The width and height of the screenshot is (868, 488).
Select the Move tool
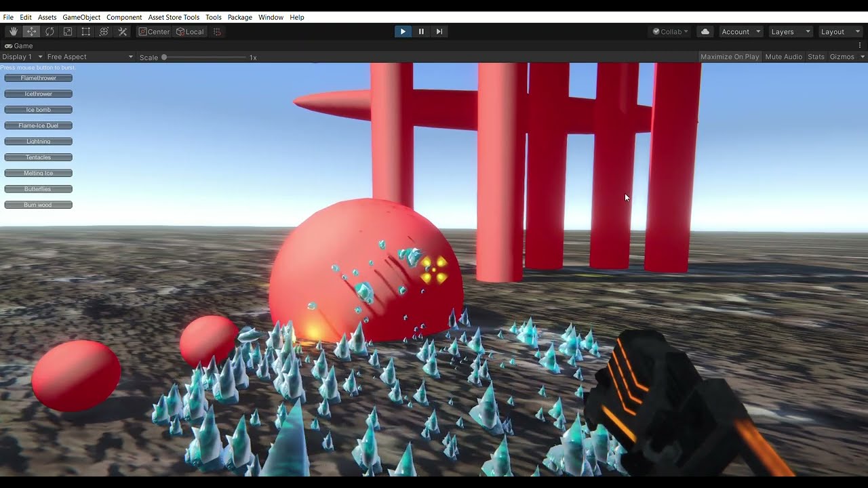(x=32, y=32)
